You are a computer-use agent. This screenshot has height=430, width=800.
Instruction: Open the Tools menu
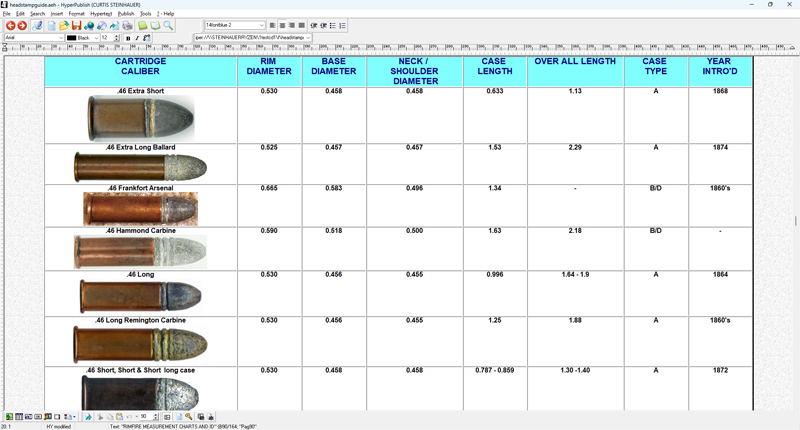pos(146,14)
